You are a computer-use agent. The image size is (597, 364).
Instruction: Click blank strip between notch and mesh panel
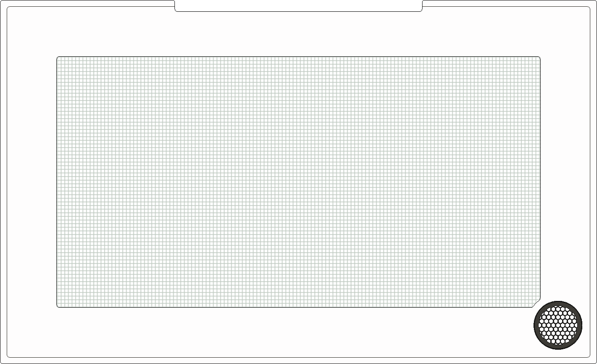298,34
